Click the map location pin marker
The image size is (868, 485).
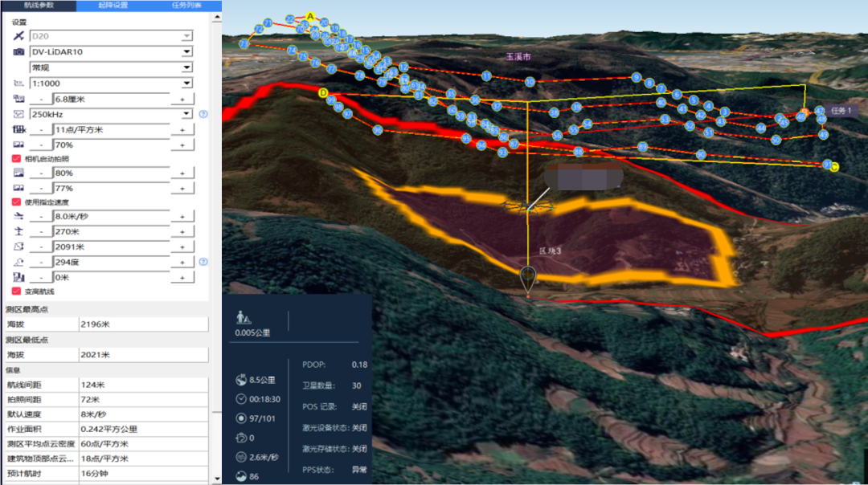pyautogui.click(x=528, y=279)
